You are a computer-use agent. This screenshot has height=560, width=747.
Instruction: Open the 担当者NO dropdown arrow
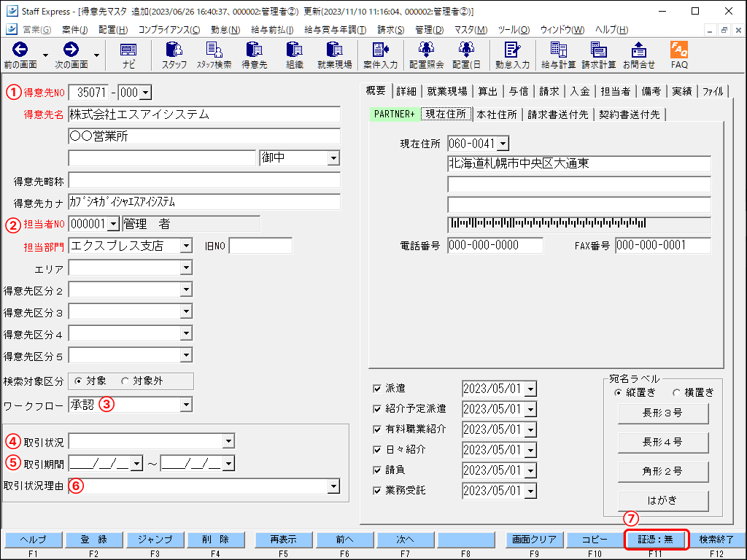coord(113,224)
